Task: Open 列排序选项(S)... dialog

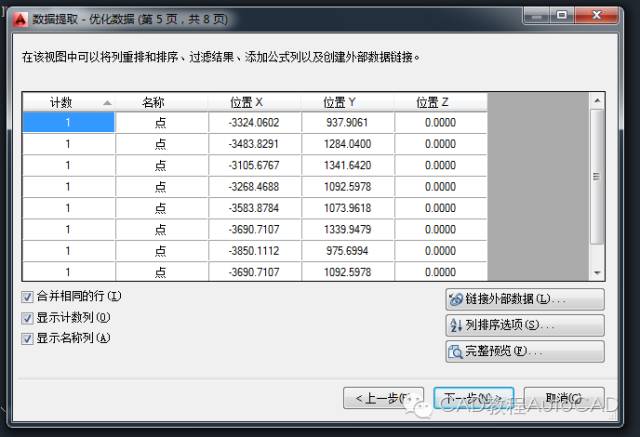Action: (525, 325)
